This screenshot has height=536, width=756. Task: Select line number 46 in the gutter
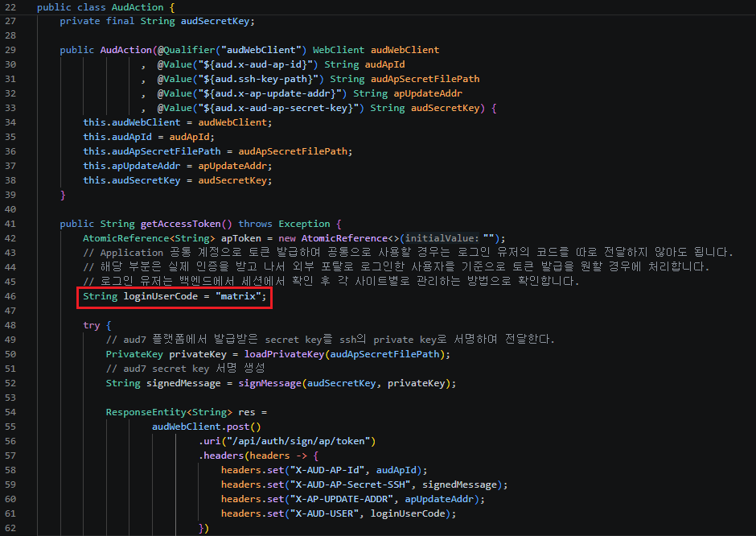10,296
